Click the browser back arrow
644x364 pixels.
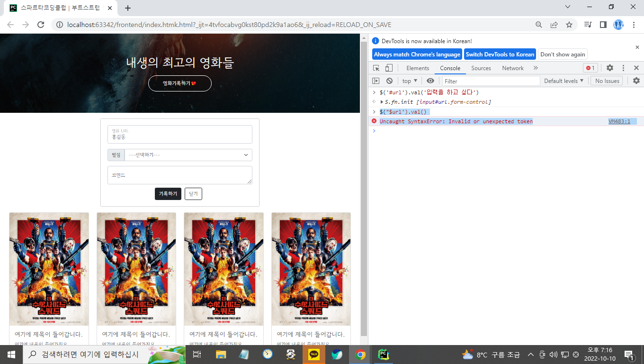[10, 25]
